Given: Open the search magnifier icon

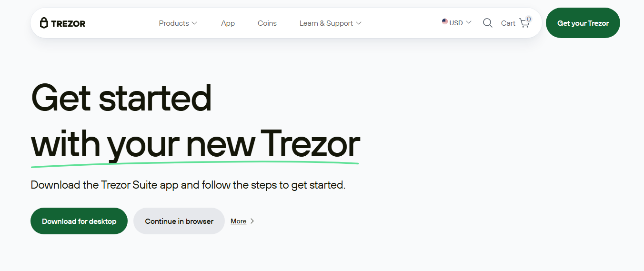Looking at the screenshot, I should coord(487,23).
